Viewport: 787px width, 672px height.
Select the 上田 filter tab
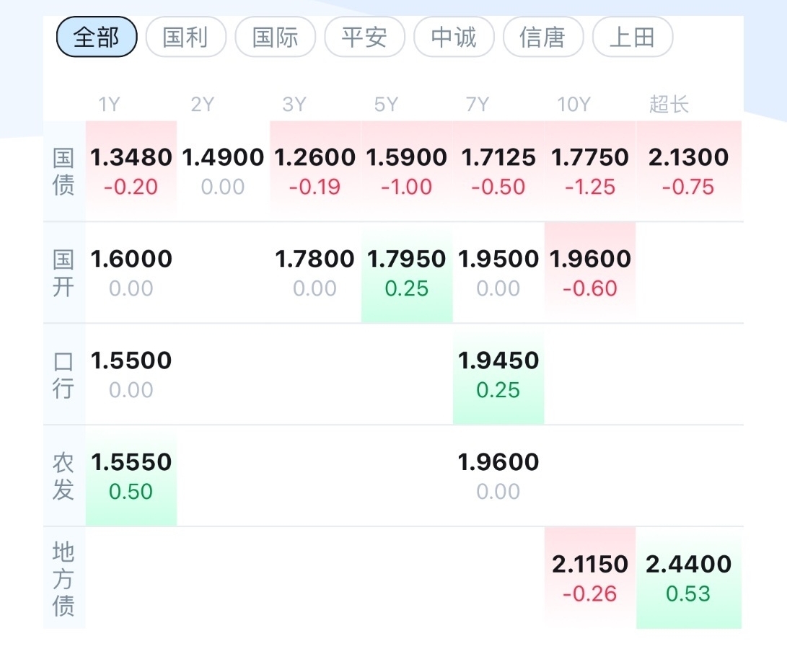pos(632,37)
